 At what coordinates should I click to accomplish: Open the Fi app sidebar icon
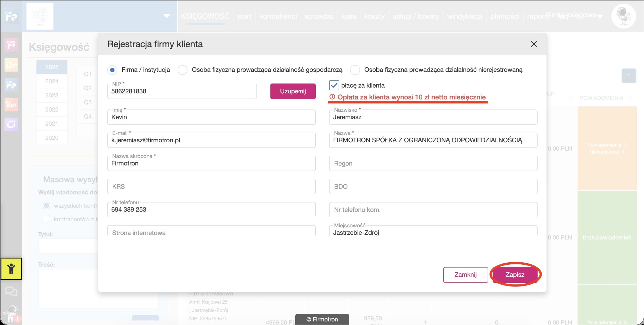11,45
